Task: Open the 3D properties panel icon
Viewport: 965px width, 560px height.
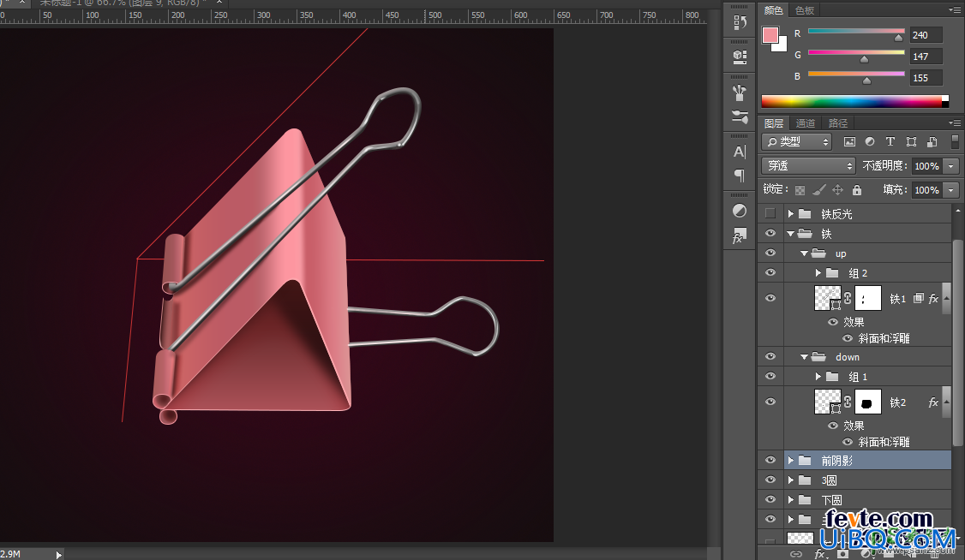Action: coord(740,57)
